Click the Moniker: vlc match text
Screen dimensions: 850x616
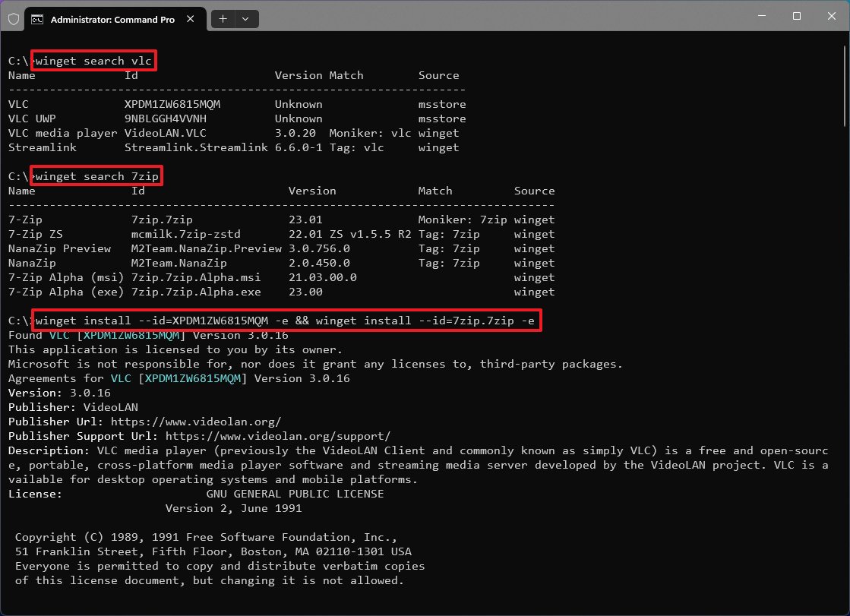(370, 134)
